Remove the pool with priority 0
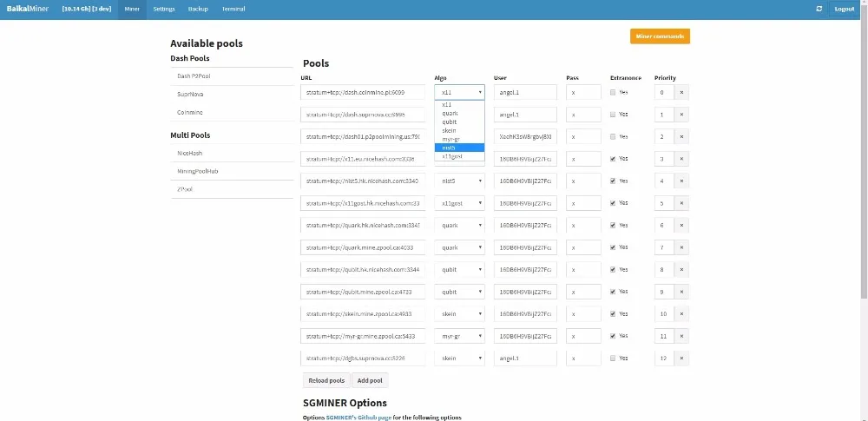The width and height of the screenshot is (868, 421). point(681,93)
